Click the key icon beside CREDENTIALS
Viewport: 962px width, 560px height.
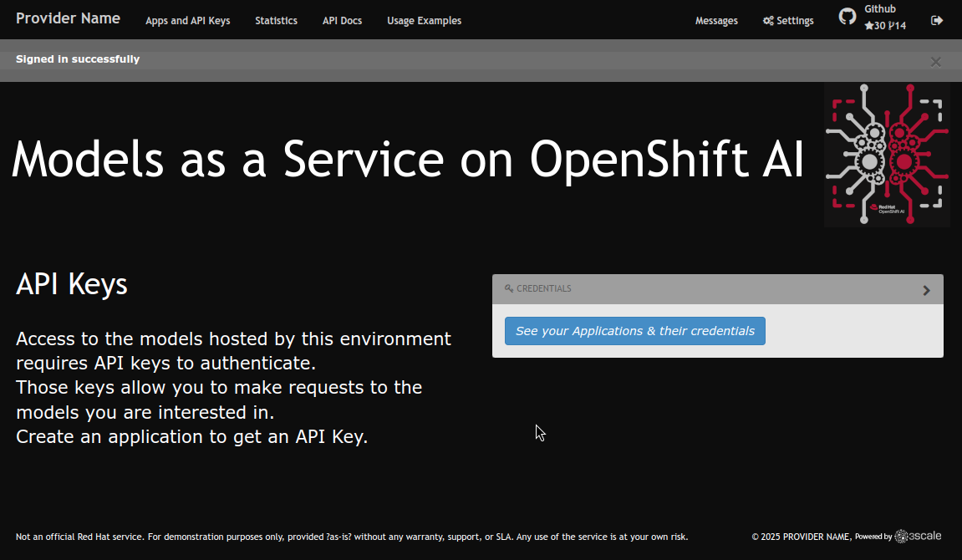pos(509,288)
